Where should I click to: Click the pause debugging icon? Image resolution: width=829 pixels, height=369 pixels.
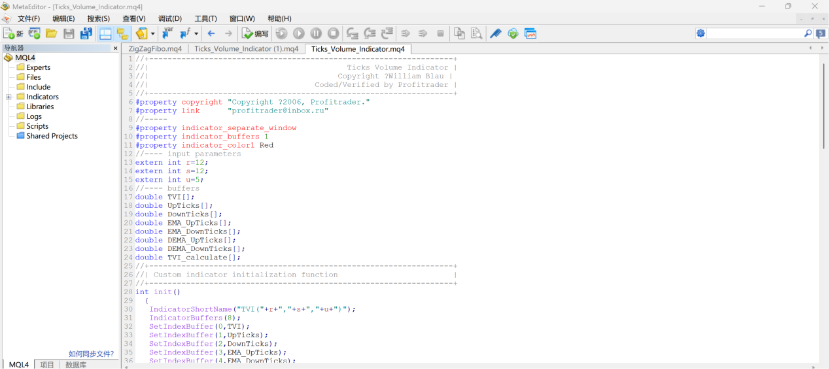(x=316, y=33)
